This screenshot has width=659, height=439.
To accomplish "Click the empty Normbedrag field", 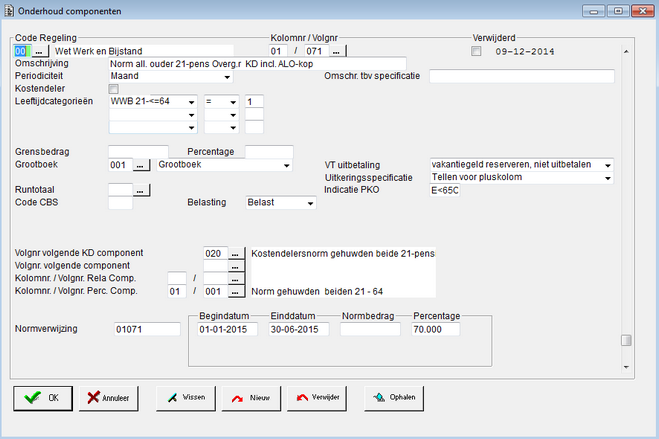I will pyautogui.click(x=370, y=329).
